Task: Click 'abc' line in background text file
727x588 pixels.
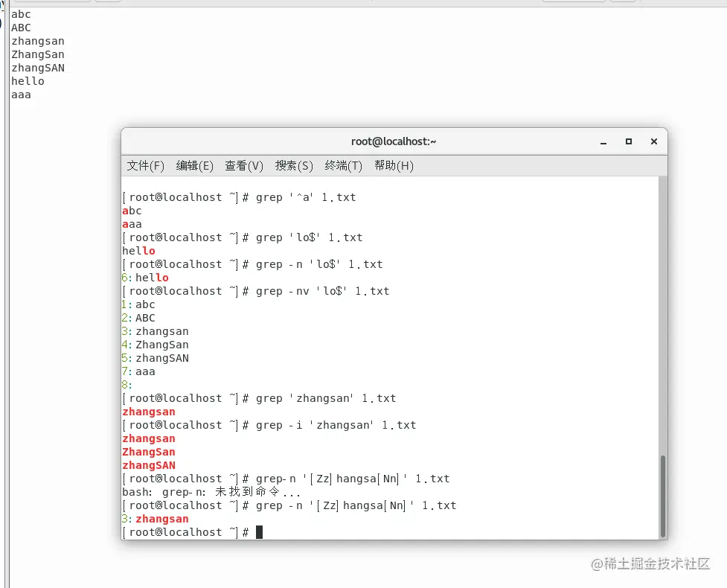Action: [x=21, y=14]
